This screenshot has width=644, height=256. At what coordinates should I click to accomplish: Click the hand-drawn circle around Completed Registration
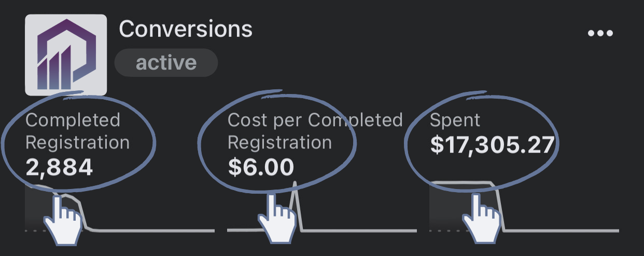[78, 140]
